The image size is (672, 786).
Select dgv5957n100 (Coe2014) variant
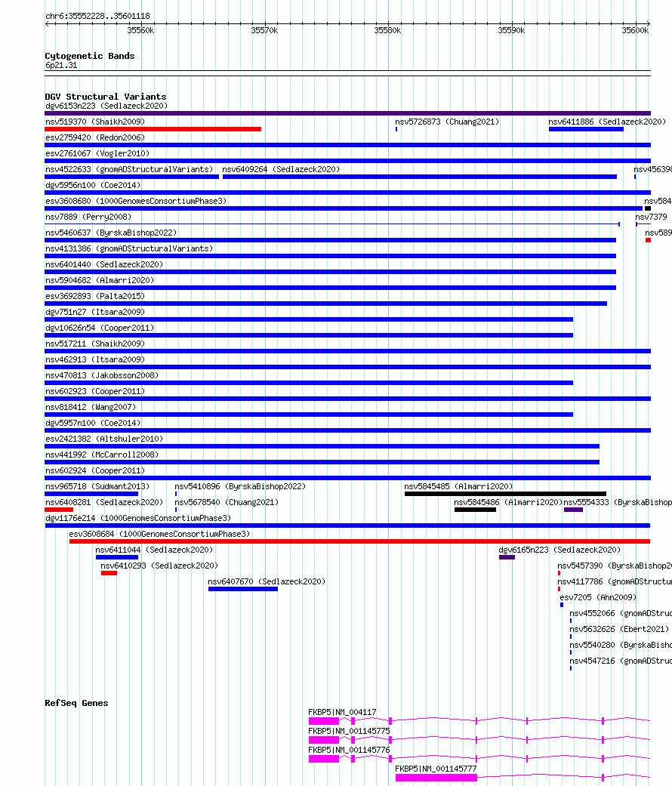click(93, 423)
